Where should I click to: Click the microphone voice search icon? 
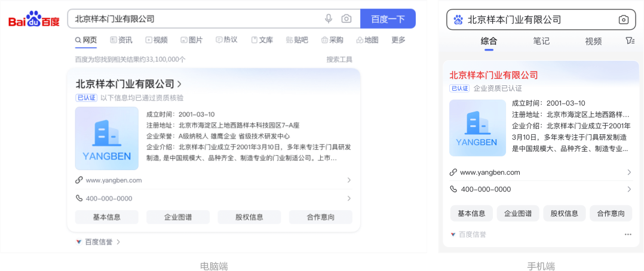click(329, 19)
